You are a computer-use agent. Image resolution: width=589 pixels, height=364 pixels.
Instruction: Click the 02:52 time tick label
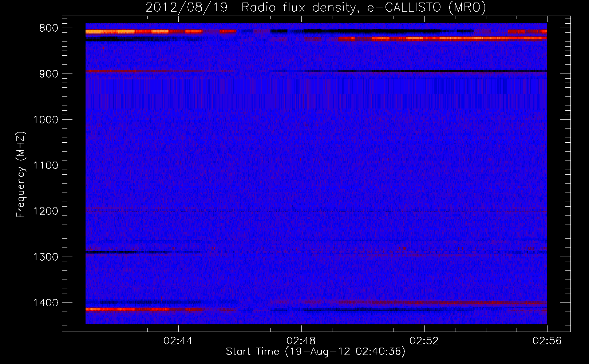[x=424, y=341]
